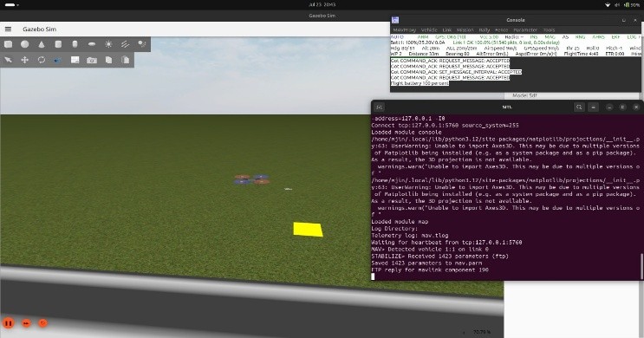Insert a box shape
The image size is (644, 338).
(x=8, y=44)
